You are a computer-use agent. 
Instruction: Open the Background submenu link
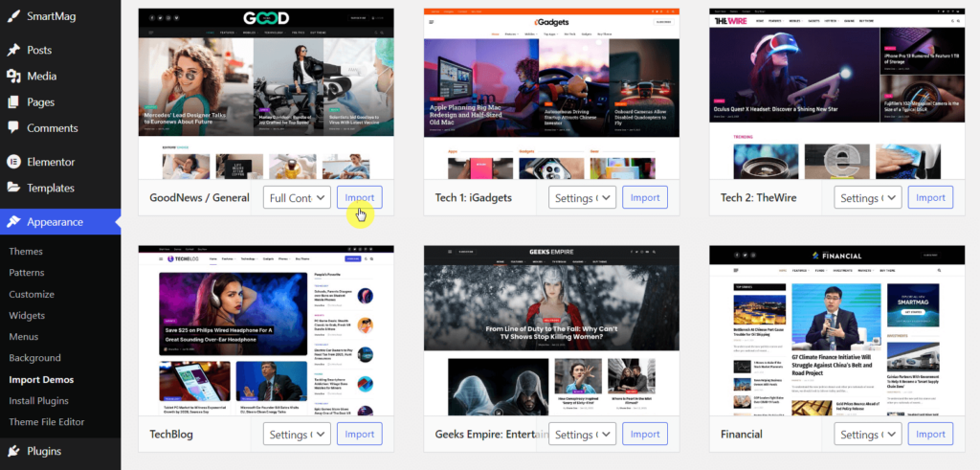pyautogui.click(x=34, y=358)
